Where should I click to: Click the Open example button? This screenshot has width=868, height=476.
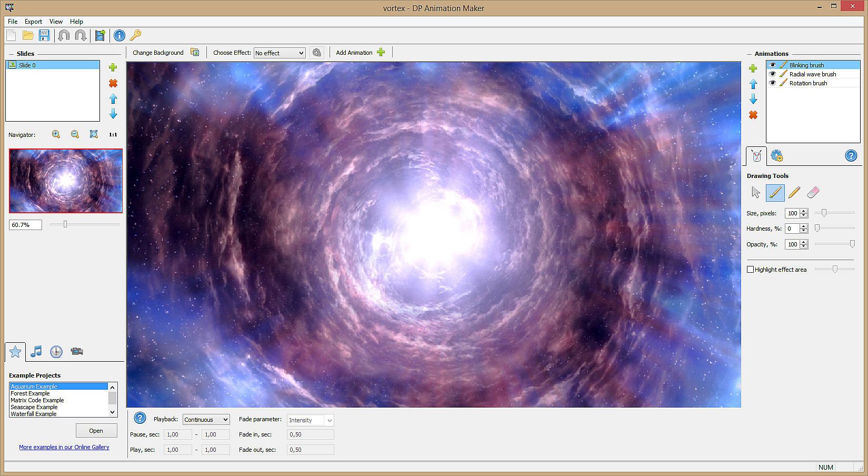pyautogui.click(x=96, y=431)
